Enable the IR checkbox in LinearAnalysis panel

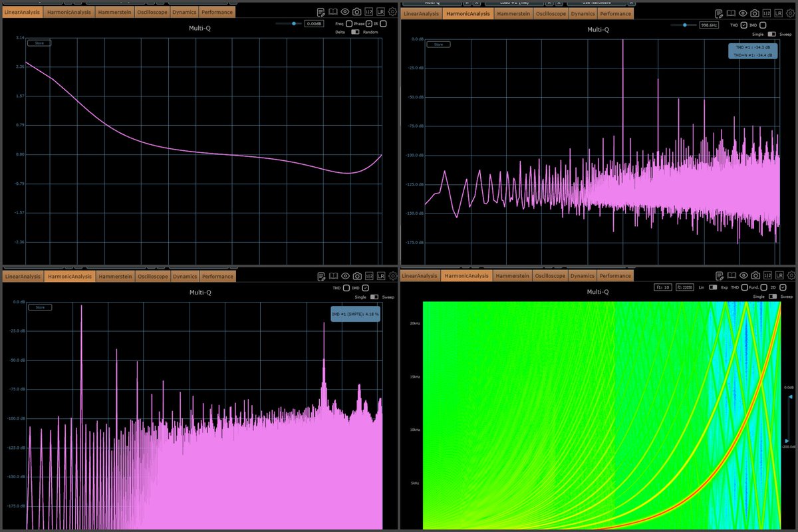point(383,24)
